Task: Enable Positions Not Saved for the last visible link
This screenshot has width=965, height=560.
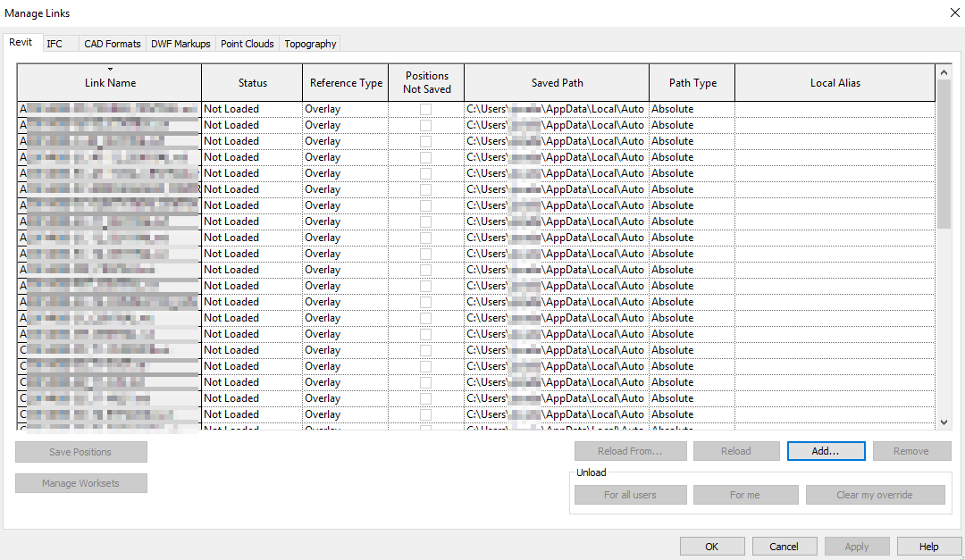Action: (426, 414)
